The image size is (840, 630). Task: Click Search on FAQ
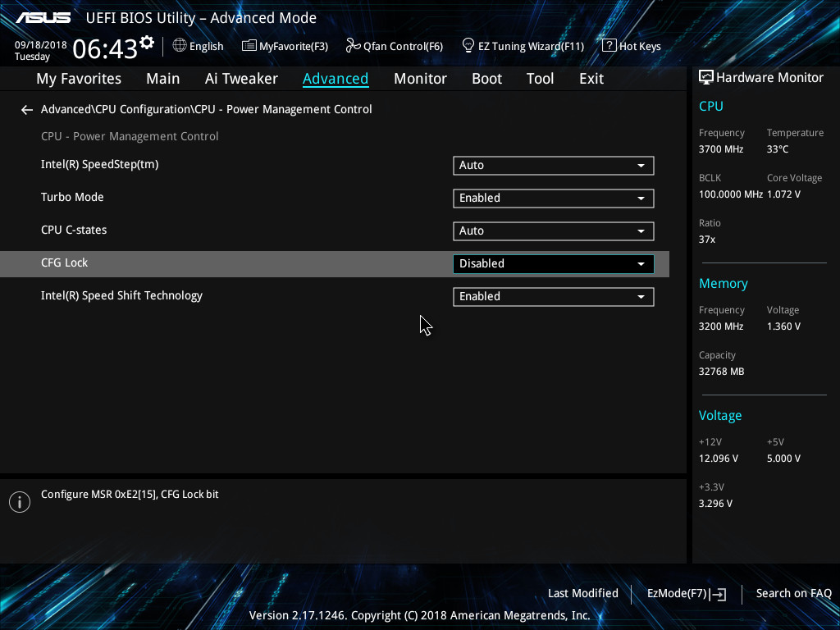click(x=793, y=594)
